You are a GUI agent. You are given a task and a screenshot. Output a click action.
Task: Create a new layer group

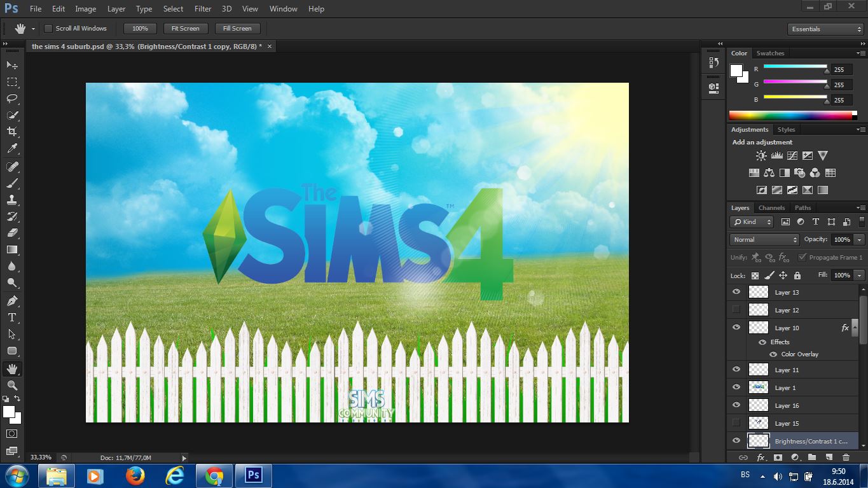(812, 457)
